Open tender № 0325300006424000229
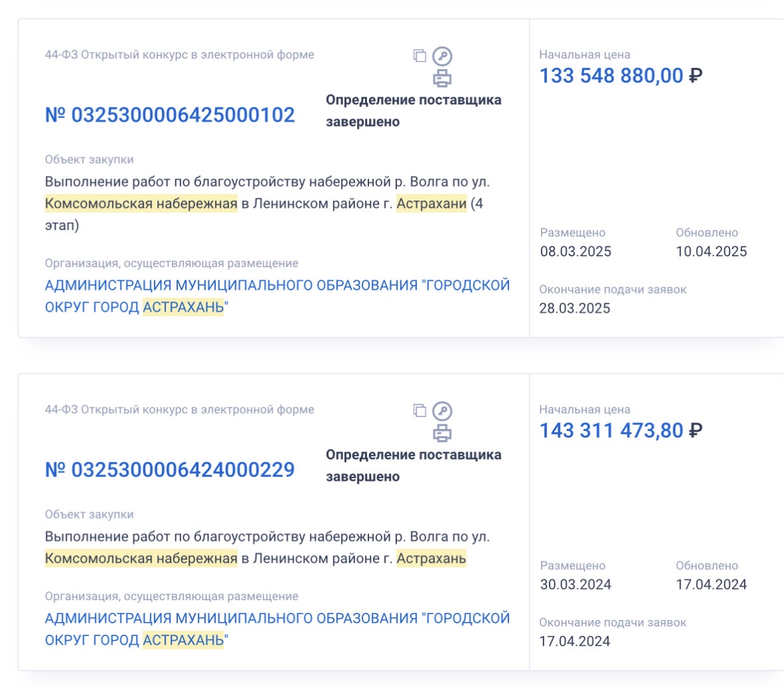This screenshot has width=784, height=690. click(x=170, y=470)
